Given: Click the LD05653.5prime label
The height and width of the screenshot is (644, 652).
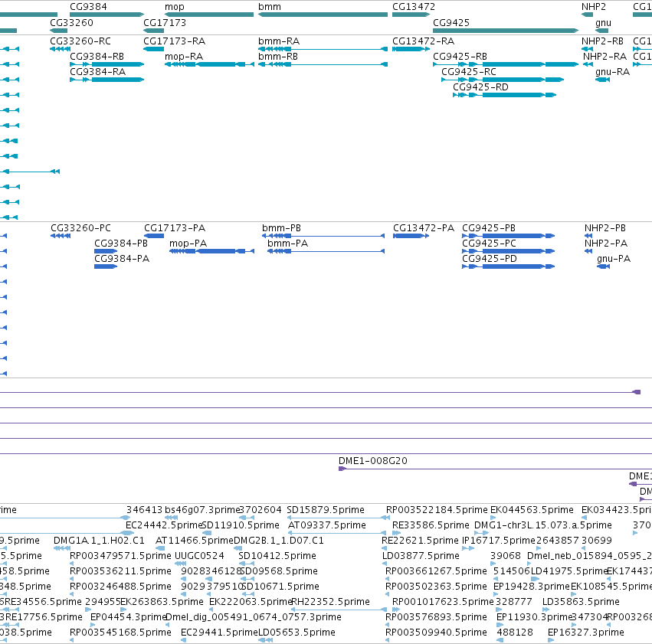Looking at the screenshot, I should (x=297, y=633).
